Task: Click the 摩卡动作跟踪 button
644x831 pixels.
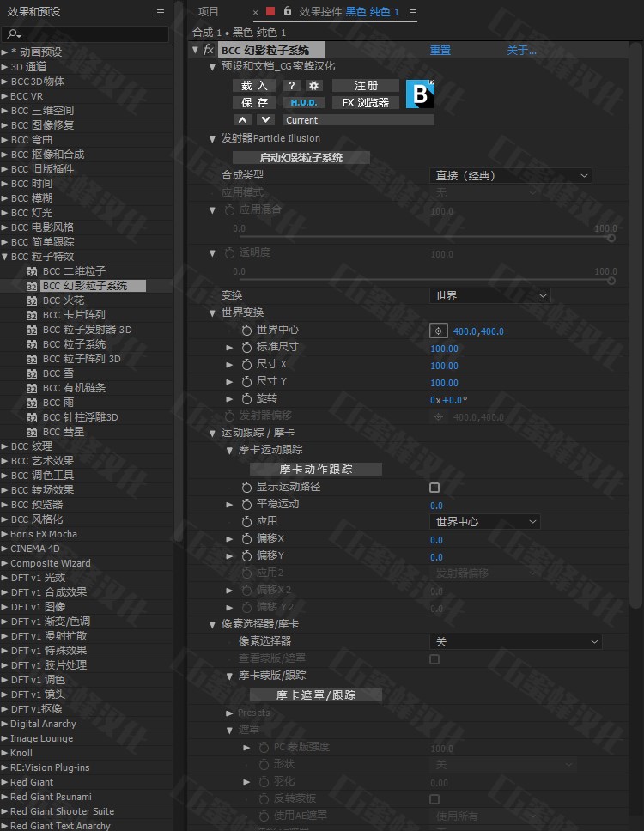Action: 316,469
